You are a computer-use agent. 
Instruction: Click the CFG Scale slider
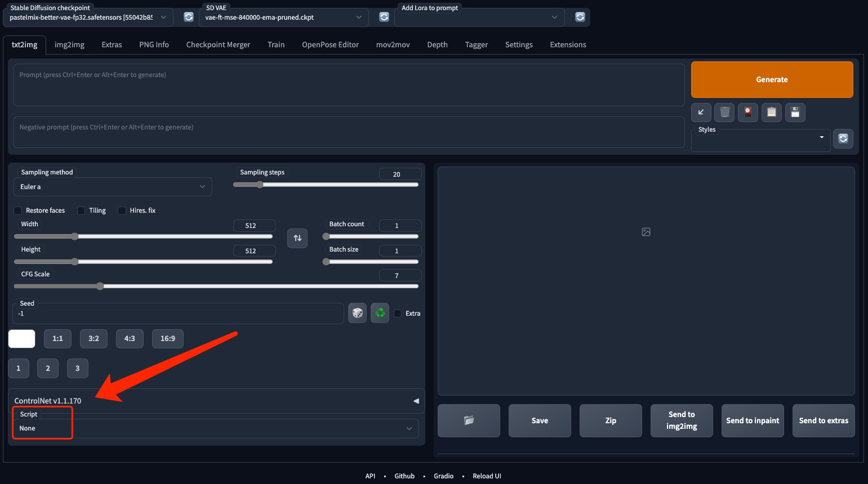[x=216, y=286]
